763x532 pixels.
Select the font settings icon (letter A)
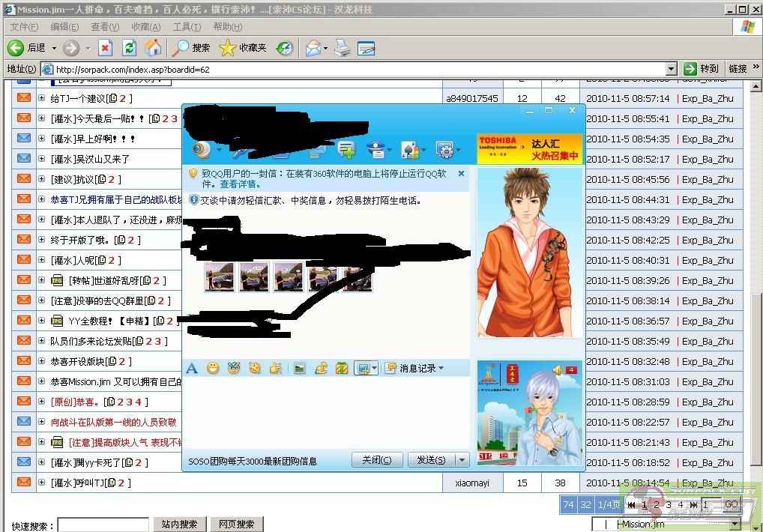pos(191,366)
